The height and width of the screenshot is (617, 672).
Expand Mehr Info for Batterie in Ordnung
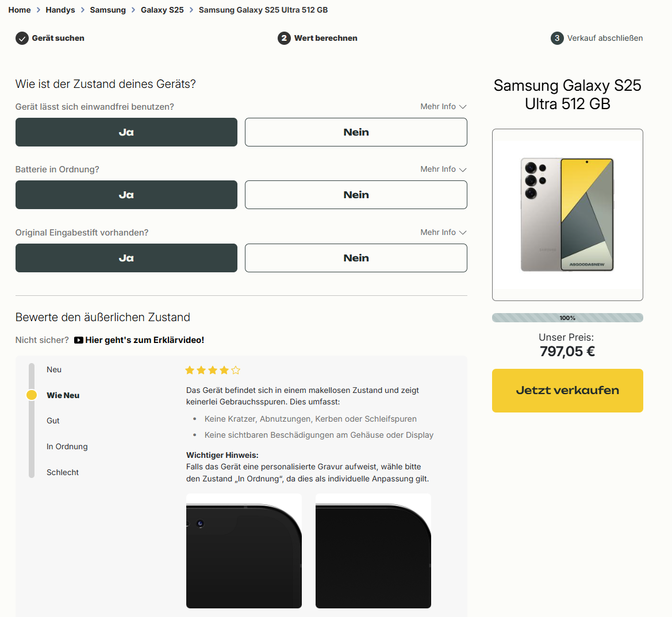click(443, 169)
